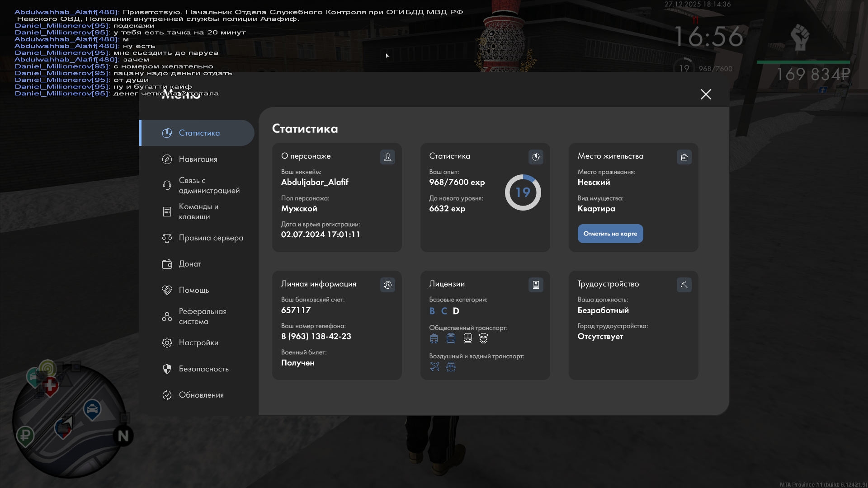Click the document icon in Лицензии card

[536, 285]
